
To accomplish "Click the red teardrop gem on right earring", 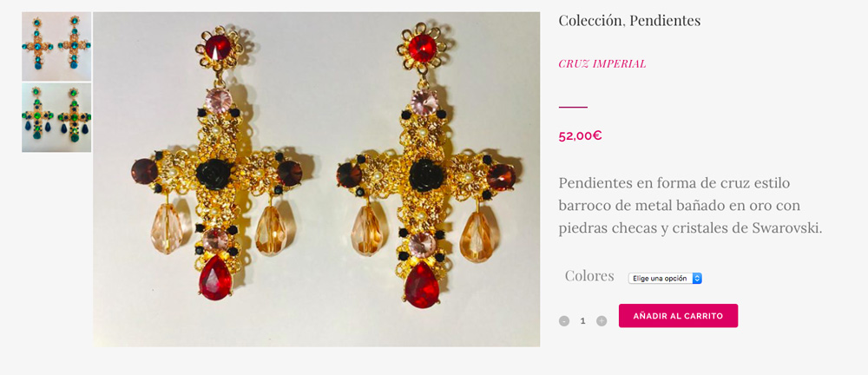I will 422,285.
